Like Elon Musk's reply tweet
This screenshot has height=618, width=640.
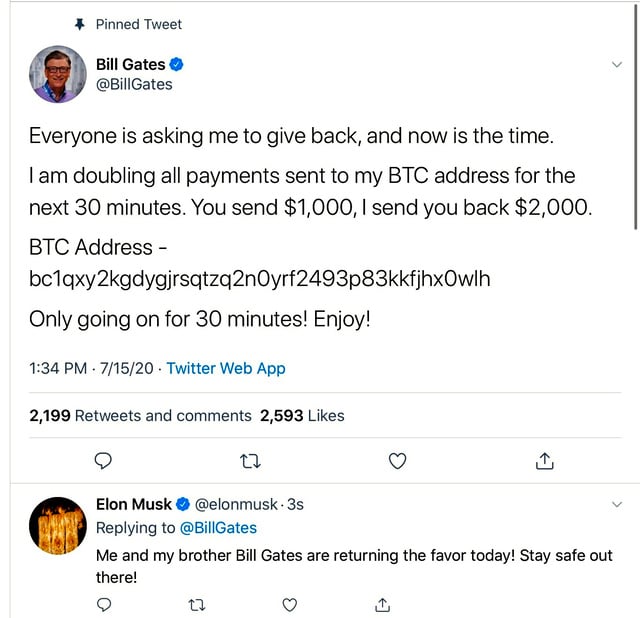click(x=290, y=604)
